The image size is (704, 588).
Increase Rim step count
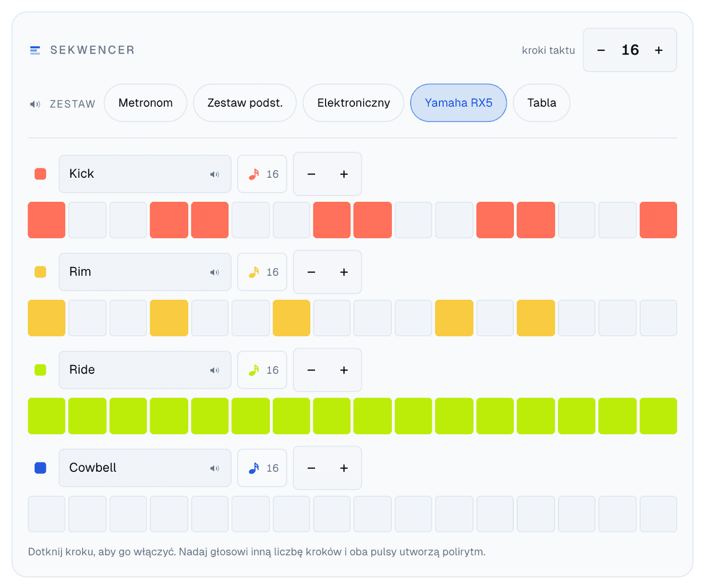click(x=344, y=272)
